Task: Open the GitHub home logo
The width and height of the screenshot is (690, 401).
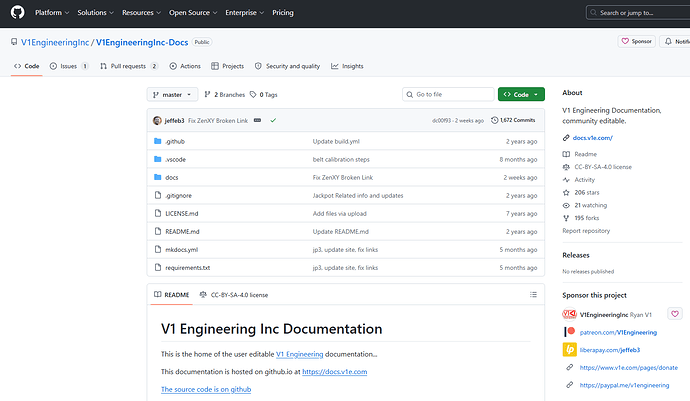Action: (18, 12)
